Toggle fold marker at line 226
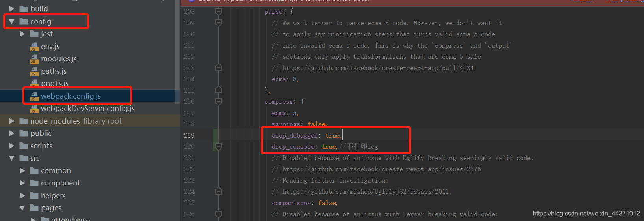 pyautogui.click(x=219, y=214)
